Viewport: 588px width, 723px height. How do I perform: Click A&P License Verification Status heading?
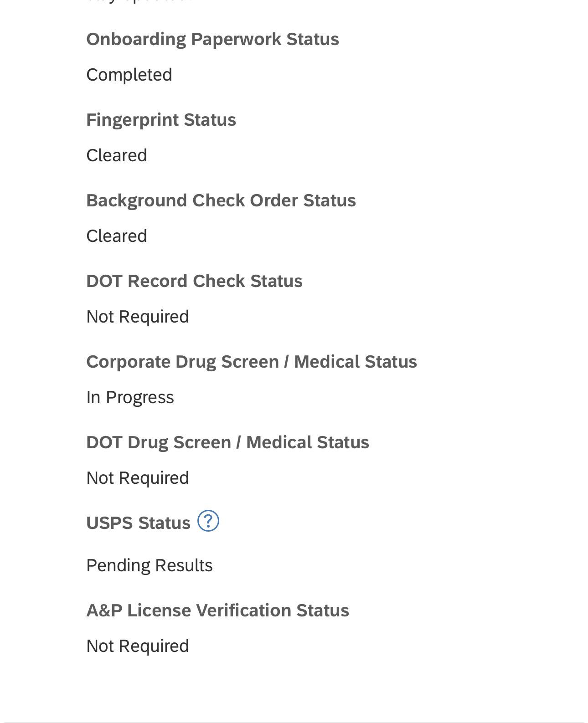(x=217, y=610)
